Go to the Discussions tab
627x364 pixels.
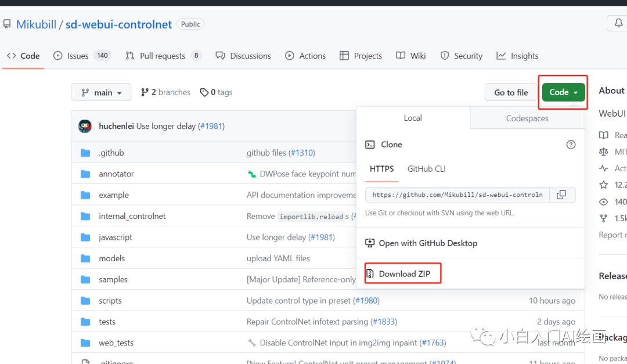243,56
